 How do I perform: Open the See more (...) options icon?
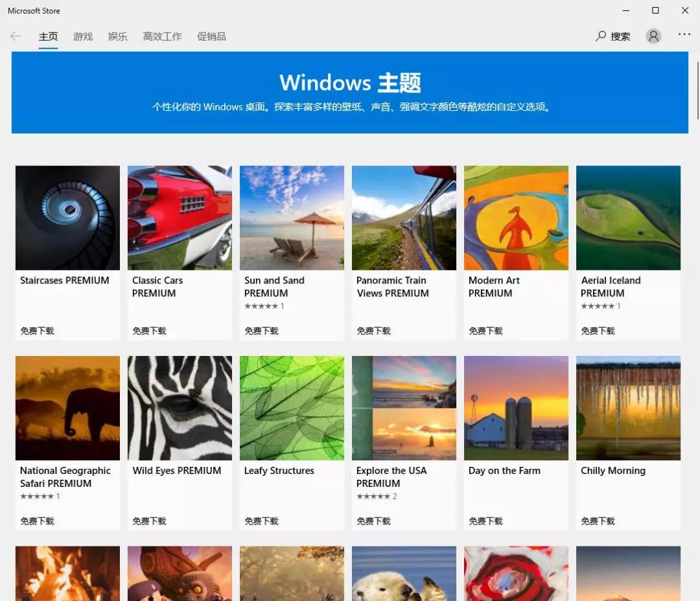pos(684,34)
